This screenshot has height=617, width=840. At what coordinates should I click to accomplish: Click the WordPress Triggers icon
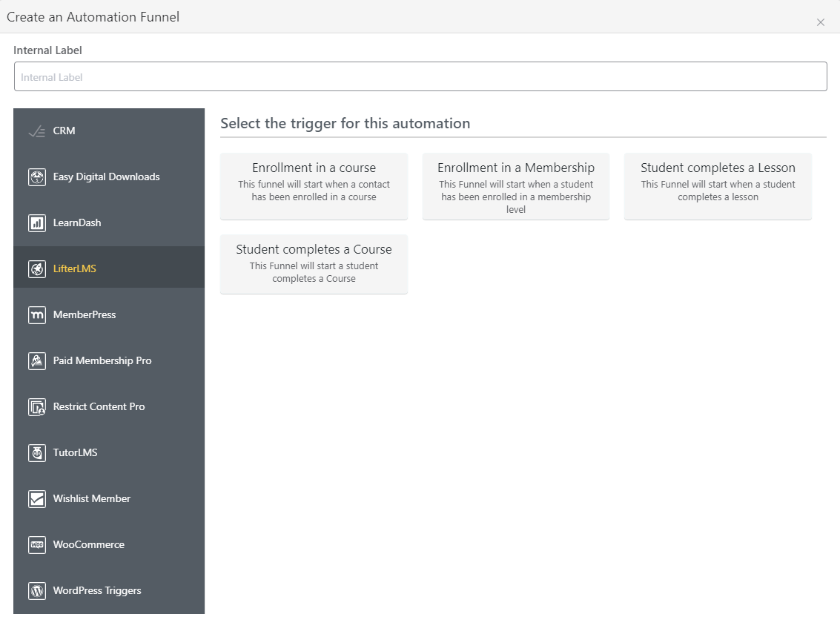pyautogui.click(x=38, y=590)
